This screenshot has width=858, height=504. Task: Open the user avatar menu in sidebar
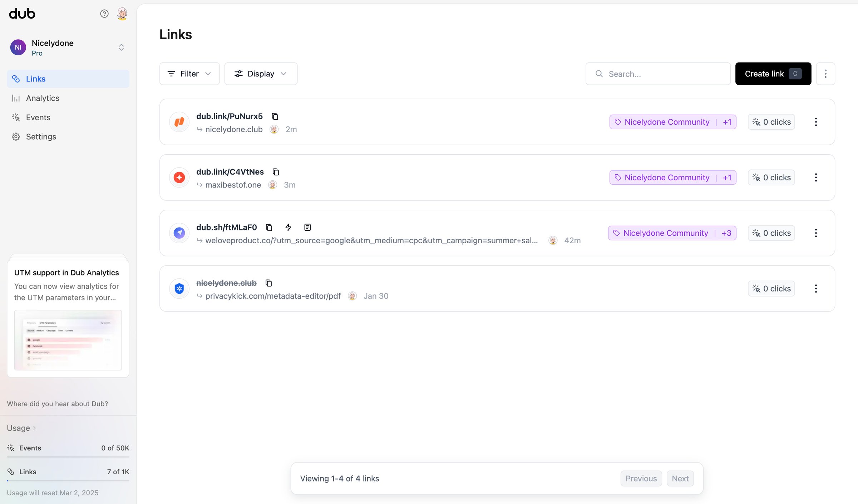122,14
